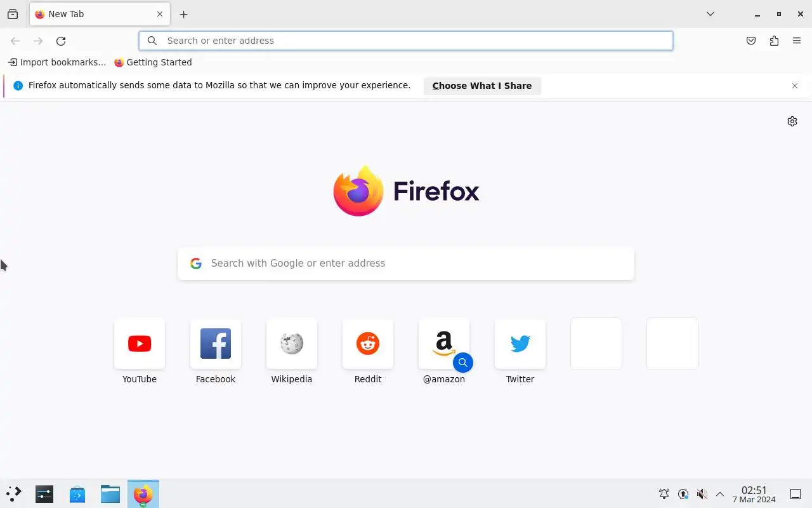Click Choose What I Share button

point(482,86)
